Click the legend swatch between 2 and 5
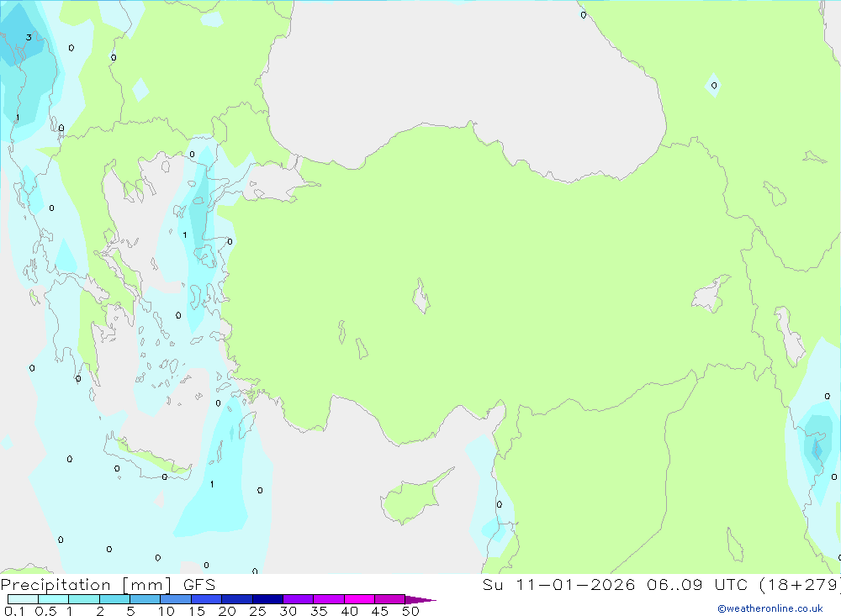The height and width of the screenshot is (616, 841). tap(114, 599)
